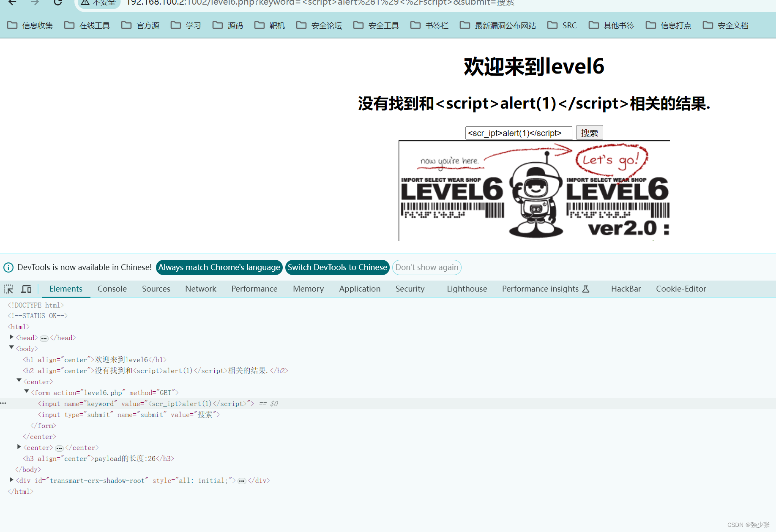Open the Application tab

pyautogui.click(x=360, y=289)
